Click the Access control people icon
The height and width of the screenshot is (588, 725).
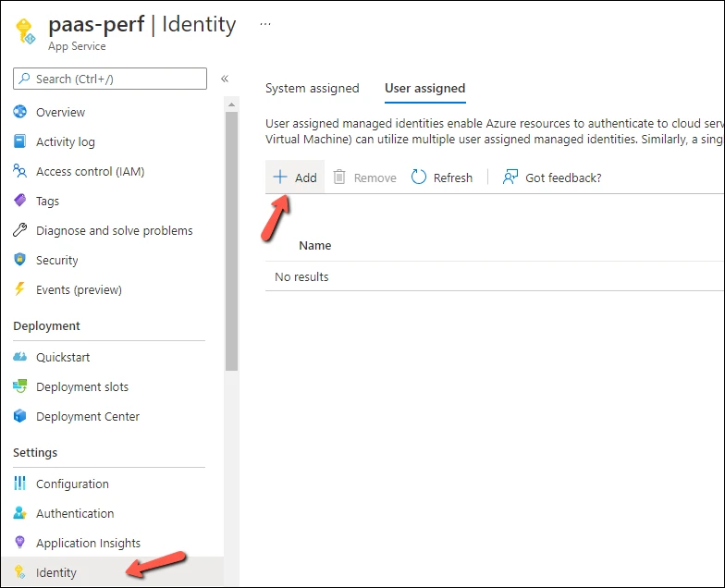pos(20,171)
